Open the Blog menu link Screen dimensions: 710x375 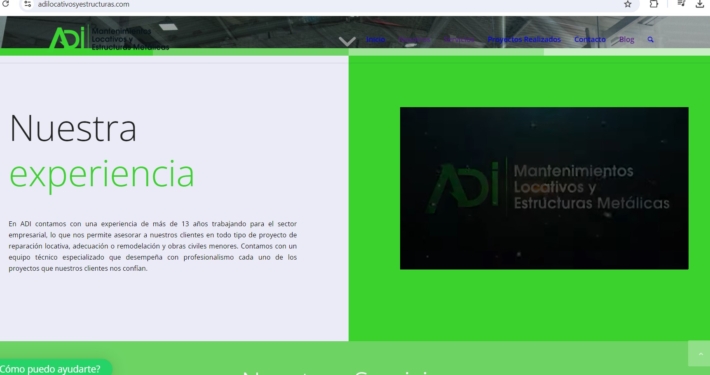(x=627, y=39)
